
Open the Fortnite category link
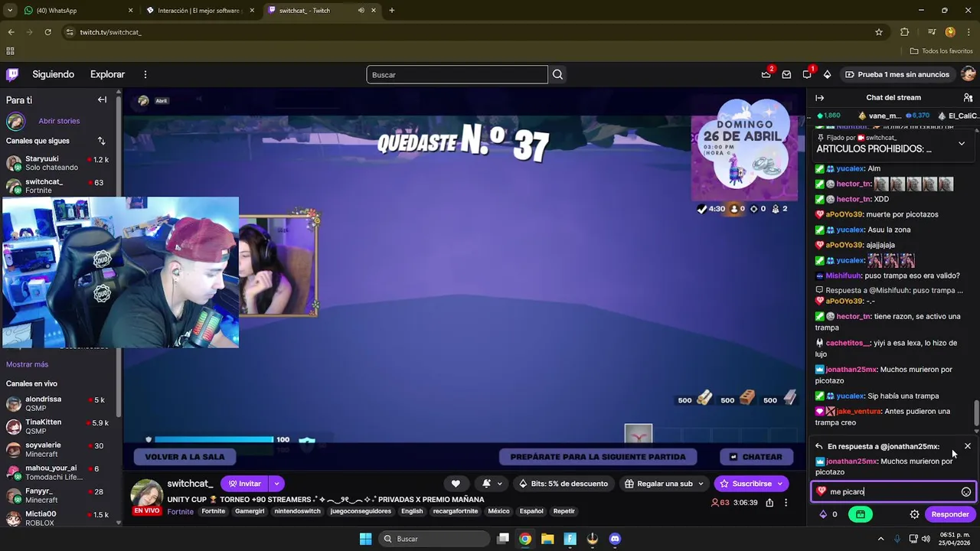(x=181, y=511)
